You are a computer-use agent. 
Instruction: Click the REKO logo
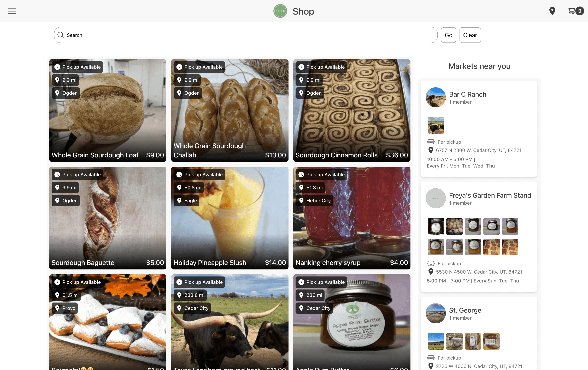pyautogui.click(x=280, y=11)
